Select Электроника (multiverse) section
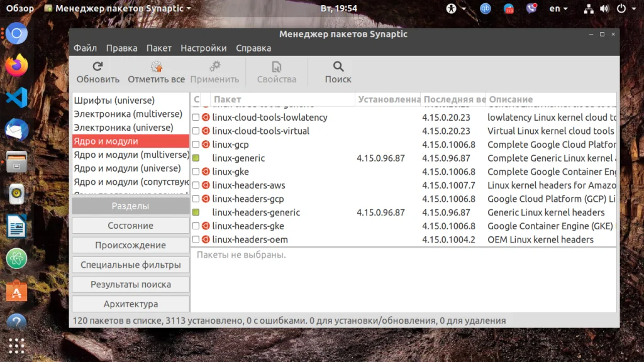644x362 pixels. coord(131,114)
